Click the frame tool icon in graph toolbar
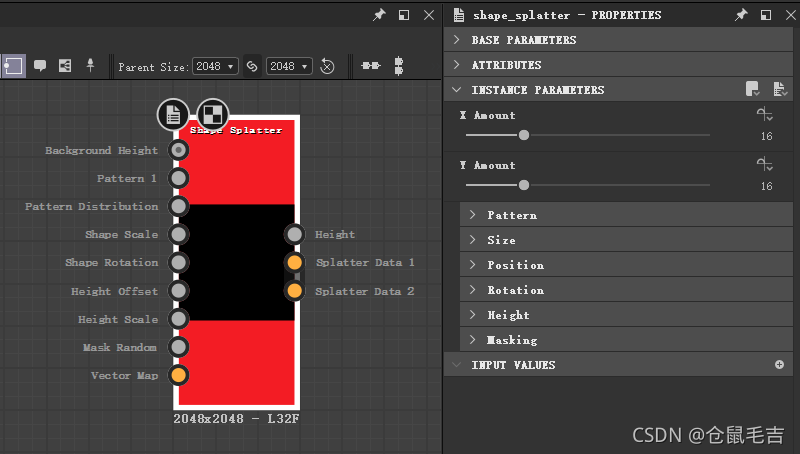Image resolution: width=800 pixels, height=454 pixels. point(13,66)
